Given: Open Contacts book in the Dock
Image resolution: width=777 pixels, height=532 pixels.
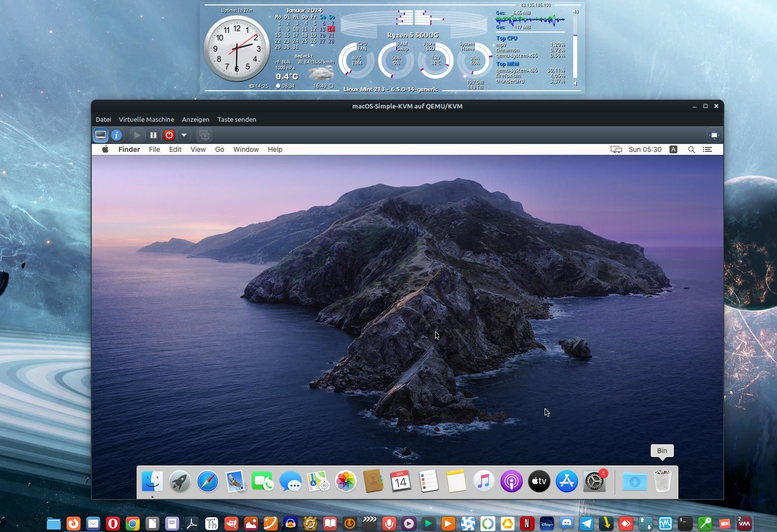Looking at the screenshot, I should point(373,481).
